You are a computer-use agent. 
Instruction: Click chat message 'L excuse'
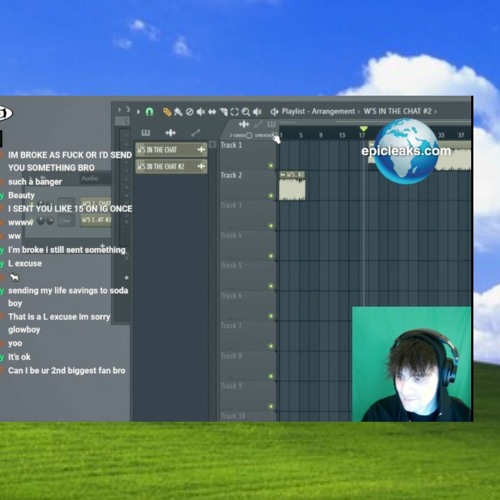25,263
